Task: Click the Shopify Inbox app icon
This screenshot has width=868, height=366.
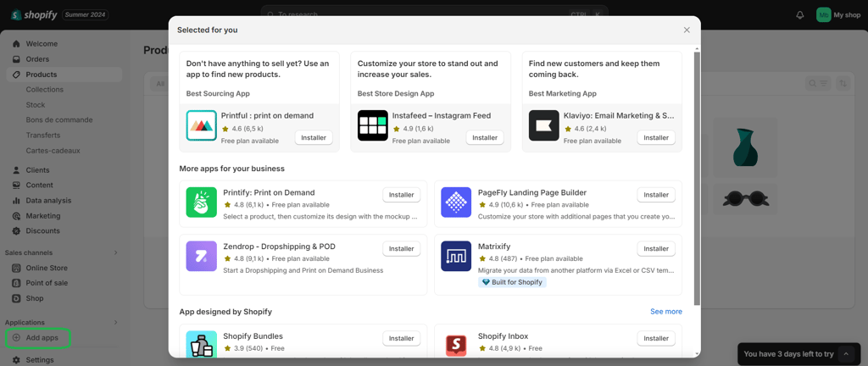Action: [455, 345]
